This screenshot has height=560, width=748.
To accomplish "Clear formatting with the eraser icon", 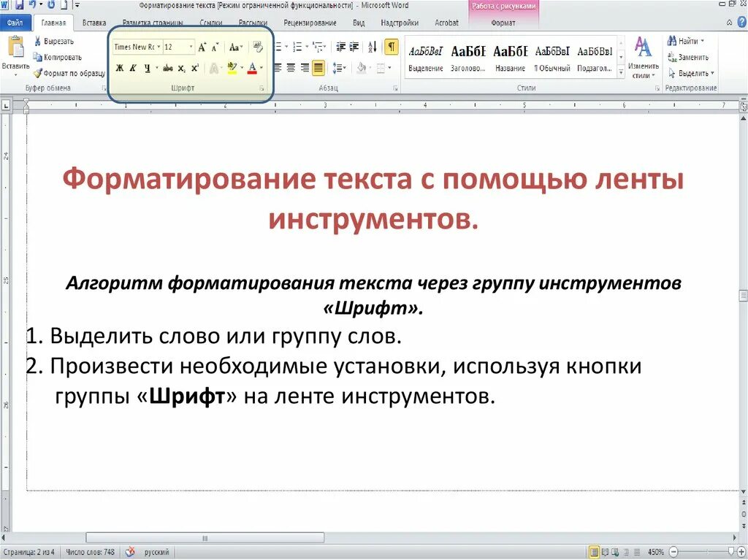I will tap(258, 47).
